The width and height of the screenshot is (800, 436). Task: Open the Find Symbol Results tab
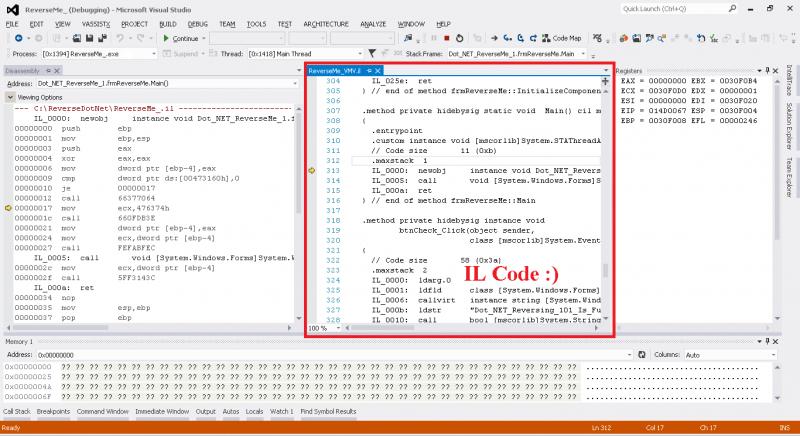coord(328,411)
